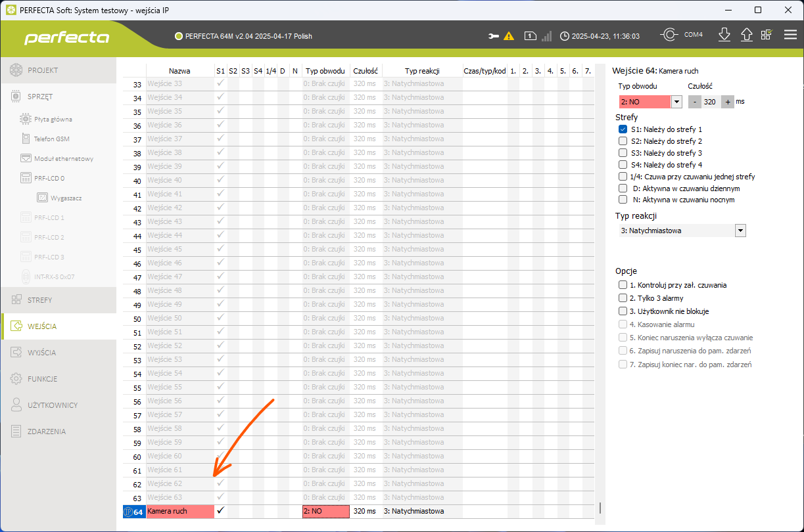Enable D: Aktywna w czuwaniu dziennym

click(x=623, y=188)
